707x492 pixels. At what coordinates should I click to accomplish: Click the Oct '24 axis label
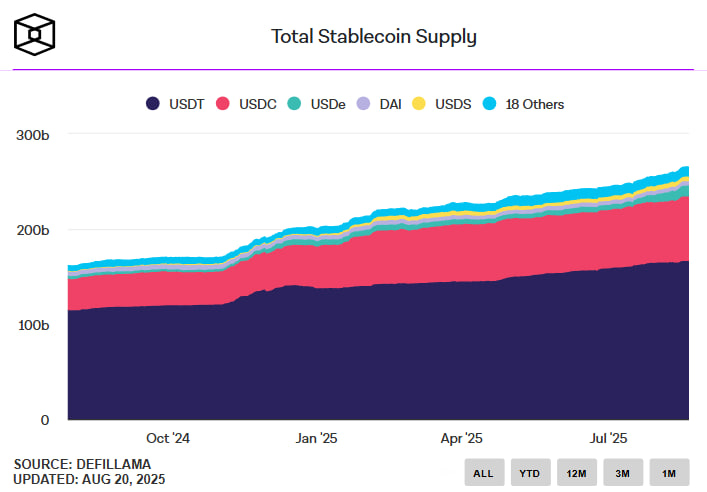(x=168, y=438)
